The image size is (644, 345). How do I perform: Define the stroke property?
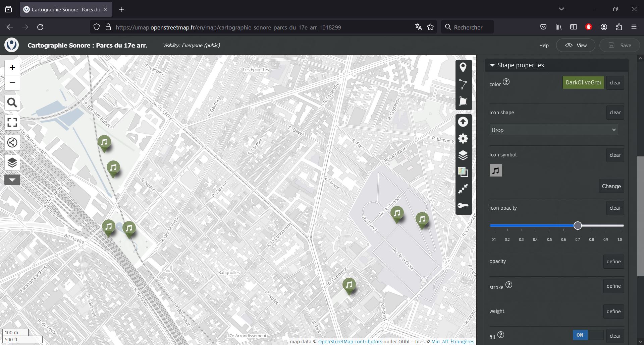click(613, 286)
